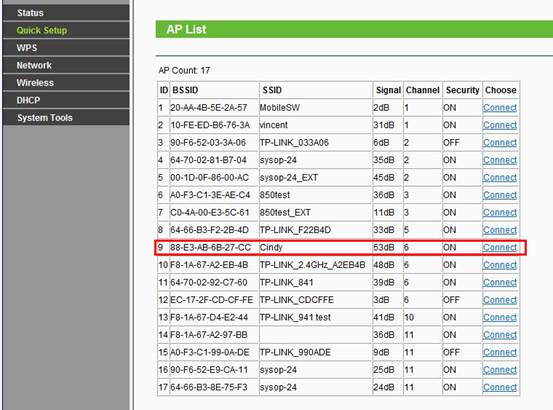Click Connect for the vincent SSID
Screen dimensions: 553x410
pyautogui.click(x=500, y=125)
